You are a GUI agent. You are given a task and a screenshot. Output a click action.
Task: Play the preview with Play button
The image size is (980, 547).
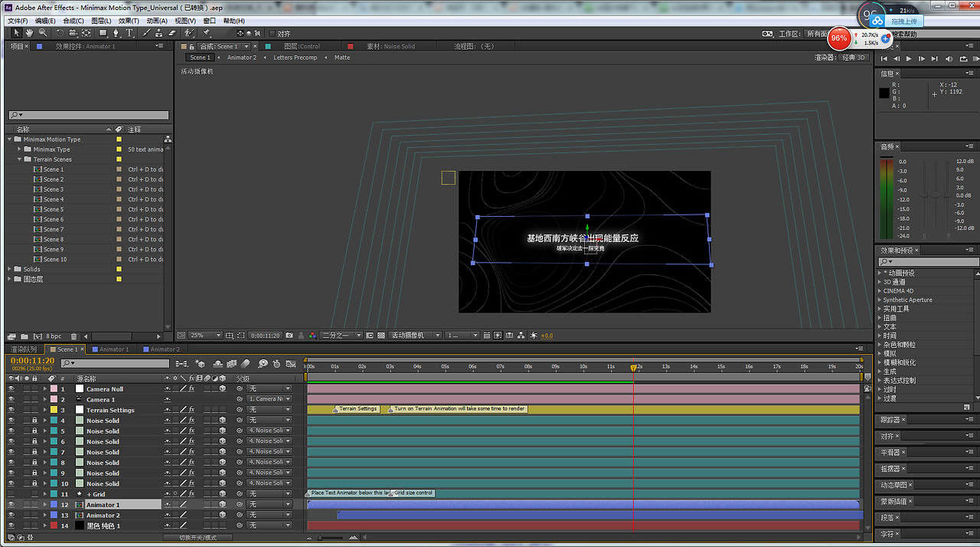click(x=909, y=58)
